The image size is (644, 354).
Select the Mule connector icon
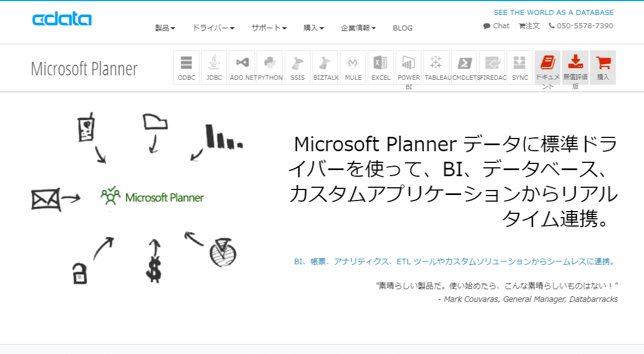[353, 68]
